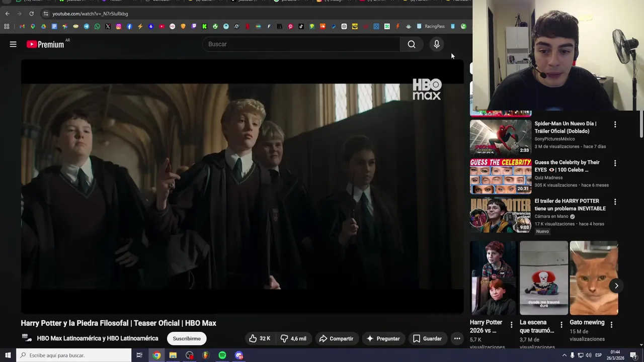Show hidden system tray icons

click(x=565, y=355)
